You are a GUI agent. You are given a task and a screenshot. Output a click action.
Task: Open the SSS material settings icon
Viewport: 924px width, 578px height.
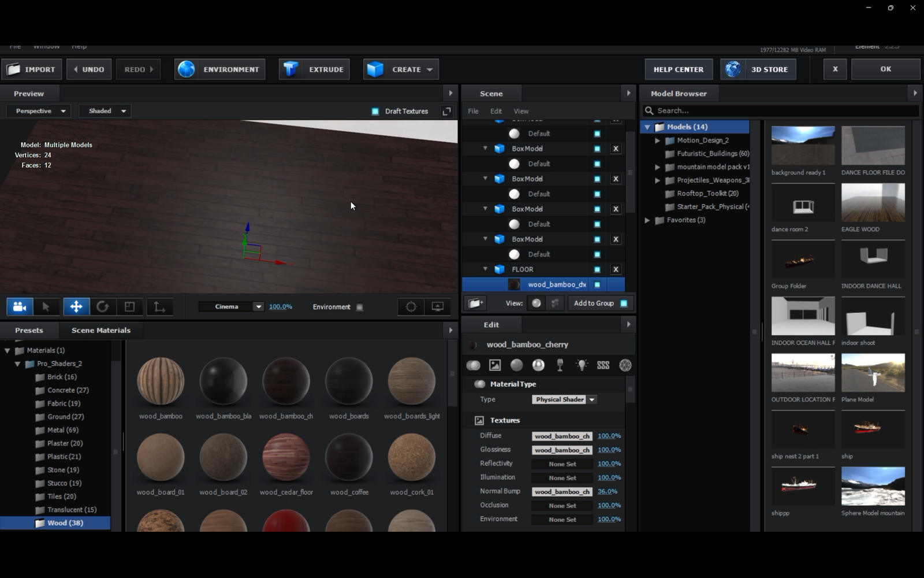tap(603, 365)
